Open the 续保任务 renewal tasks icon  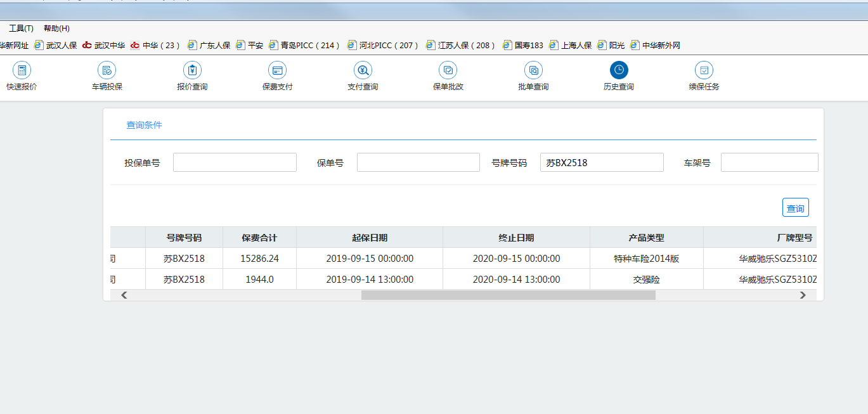pyautogui.click(x=704, y=71)
